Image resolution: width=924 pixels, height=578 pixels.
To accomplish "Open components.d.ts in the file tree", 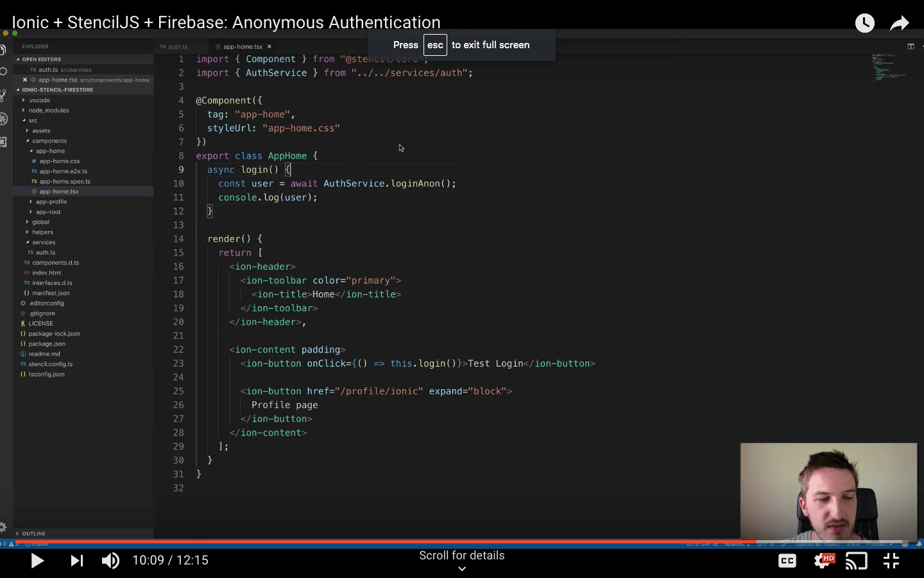I will (56, 263).
